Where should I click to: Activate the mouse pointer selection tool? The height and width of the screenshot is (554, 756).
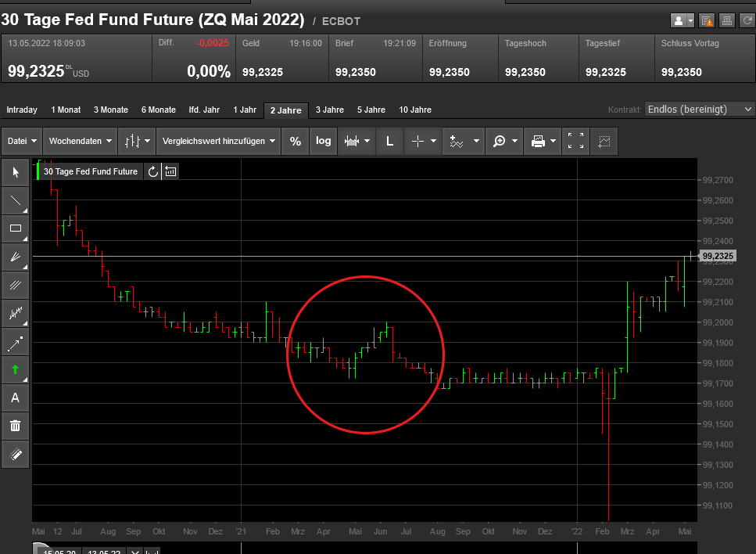(x=15, y=172)
